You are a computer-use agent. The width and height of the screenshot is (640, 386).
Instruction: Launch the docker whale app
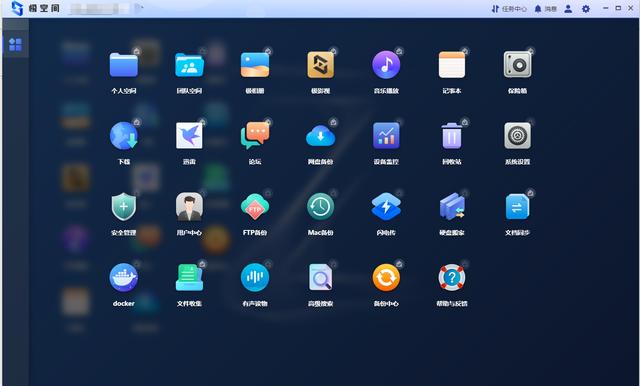[124, 277]
